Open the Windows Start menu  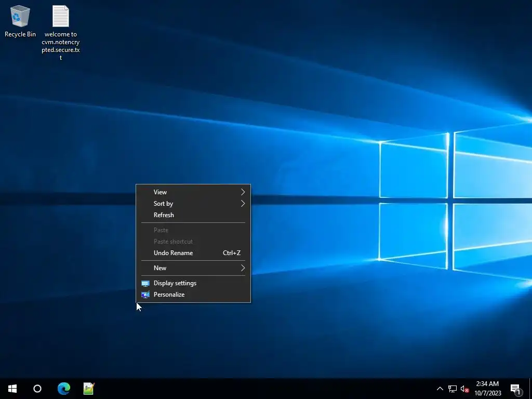tap(12, 389)
